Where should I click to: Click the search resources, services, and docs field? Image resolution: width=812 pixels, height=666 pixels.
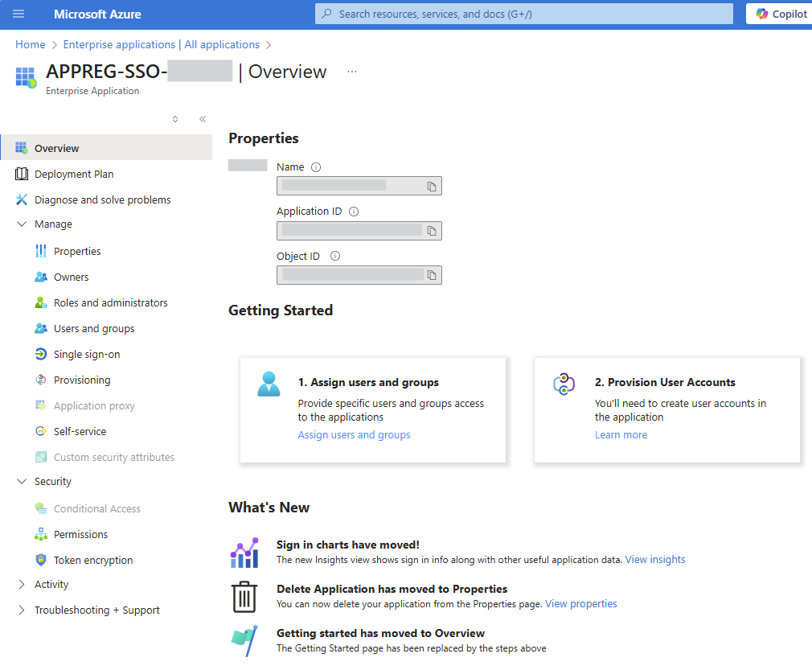(523, 14)
